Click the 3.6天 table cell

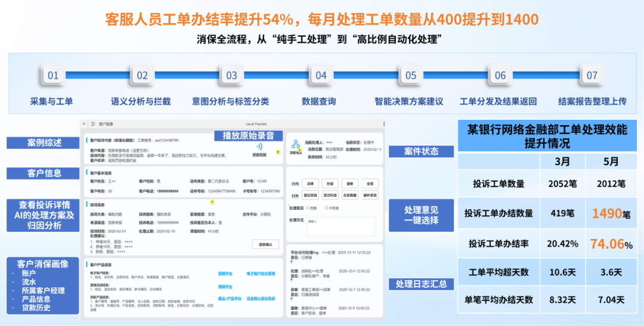(x=611, y=272)
